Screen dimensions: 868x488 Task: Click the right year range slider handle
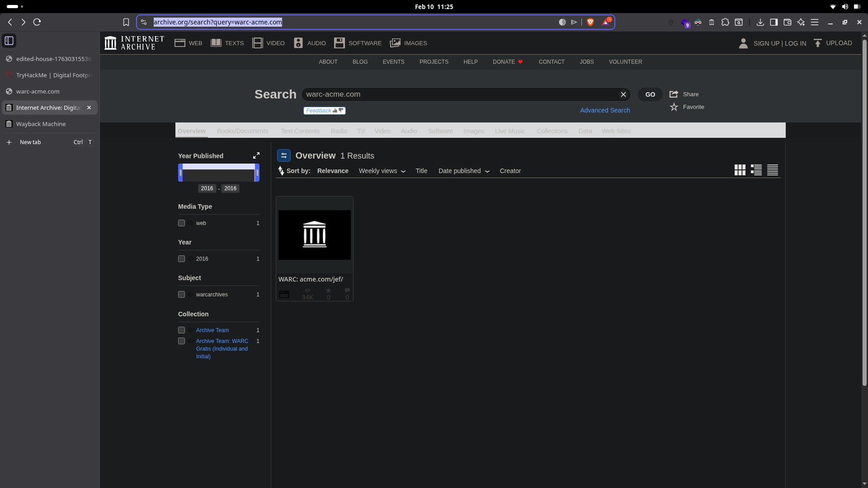tap(257, 173)
